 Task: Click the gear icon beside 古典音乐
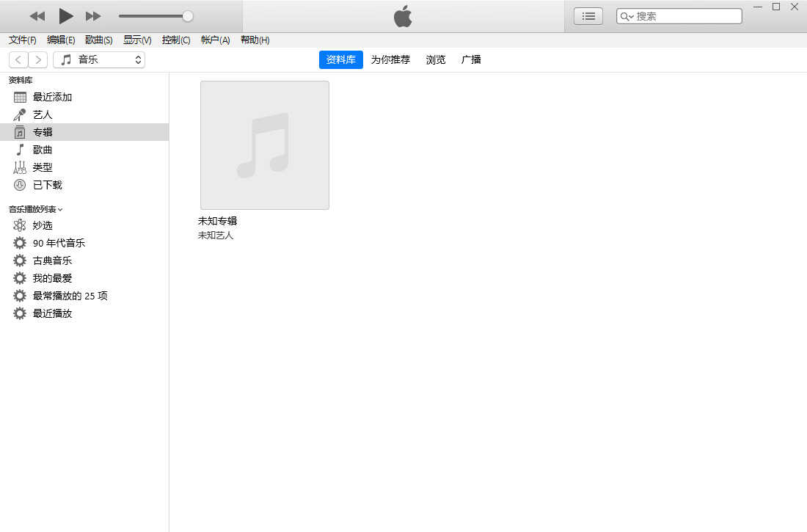[x=20, y=260]
